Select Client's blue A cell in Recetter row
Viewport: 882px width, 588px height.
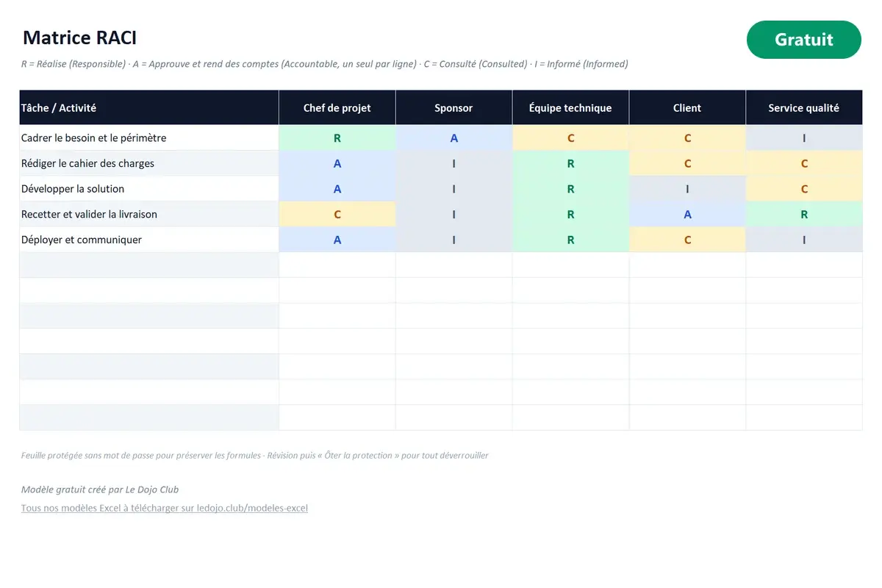687,215
